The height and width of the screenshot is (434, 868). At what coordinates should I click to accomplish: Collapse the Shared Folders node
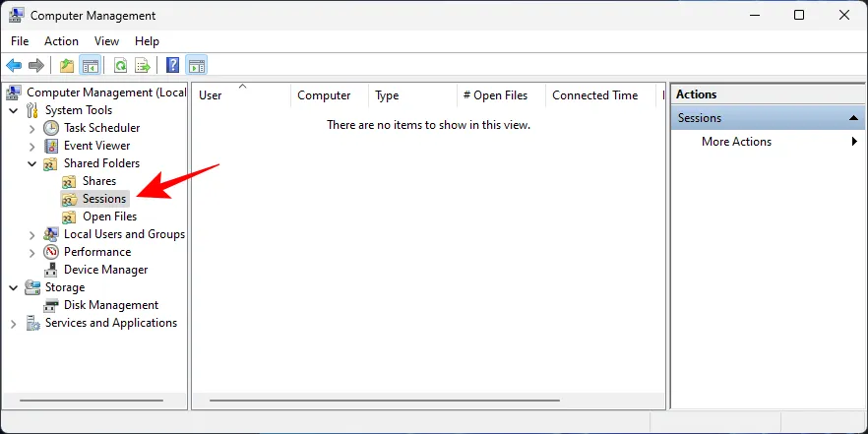coord(32,163)
